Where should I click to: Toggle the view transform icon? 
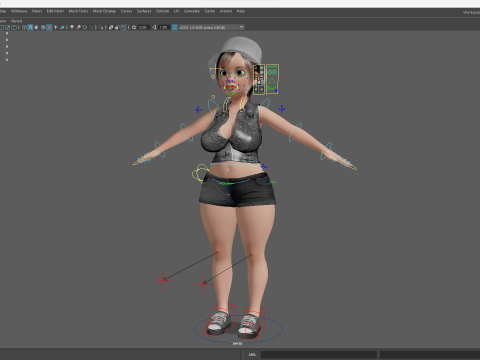174,27
